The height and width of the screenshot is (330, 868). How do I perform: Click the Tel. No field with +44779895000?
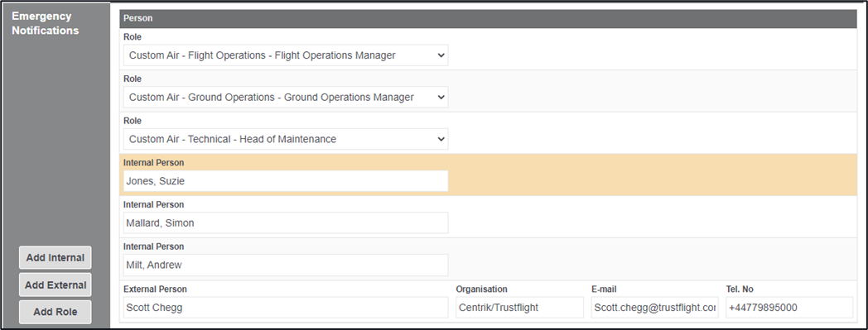point(789,308)
